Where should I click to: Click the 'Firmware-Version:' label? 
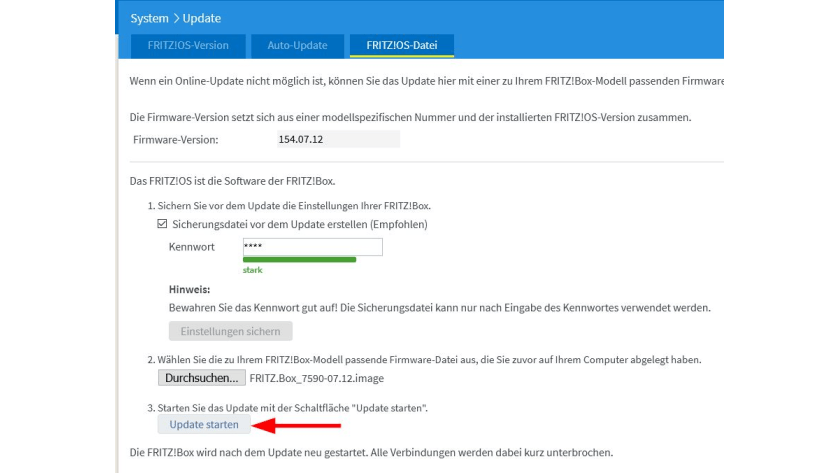(x=176, y=140)
